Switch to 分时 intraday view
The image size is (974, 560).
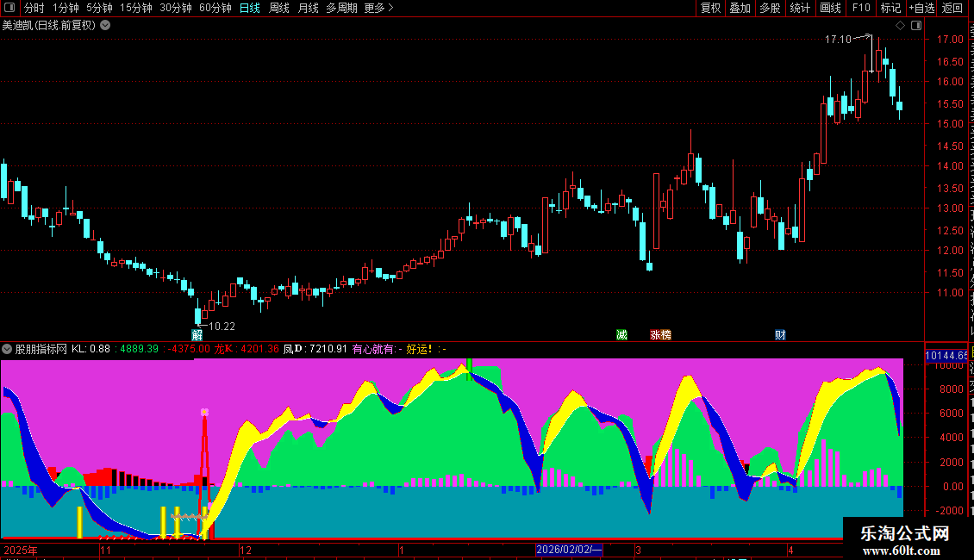pyautogui.click(x=34, y=8)
